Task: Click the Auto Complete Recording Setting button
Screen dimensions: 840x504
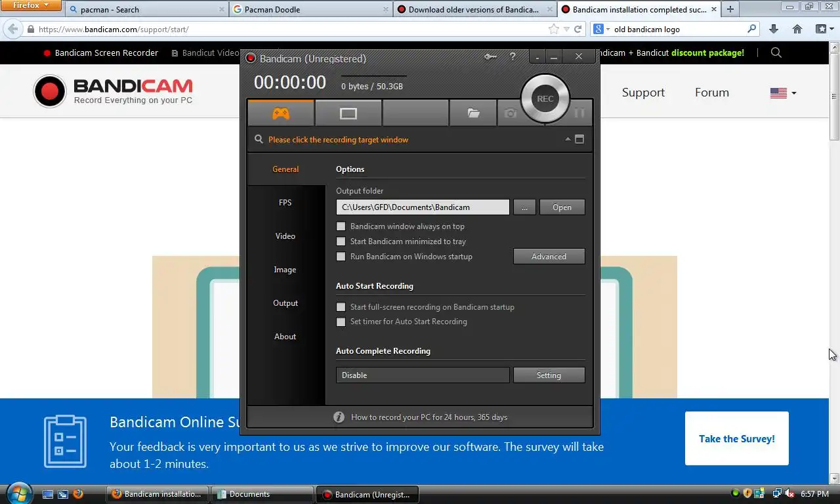Action: [x=549, y=375]
